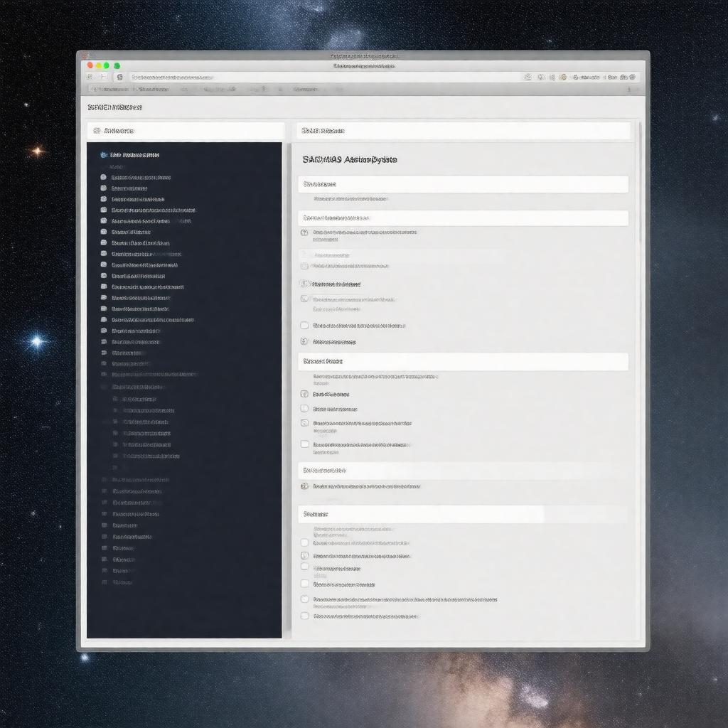Click the page icon left of the address bar

119,77
